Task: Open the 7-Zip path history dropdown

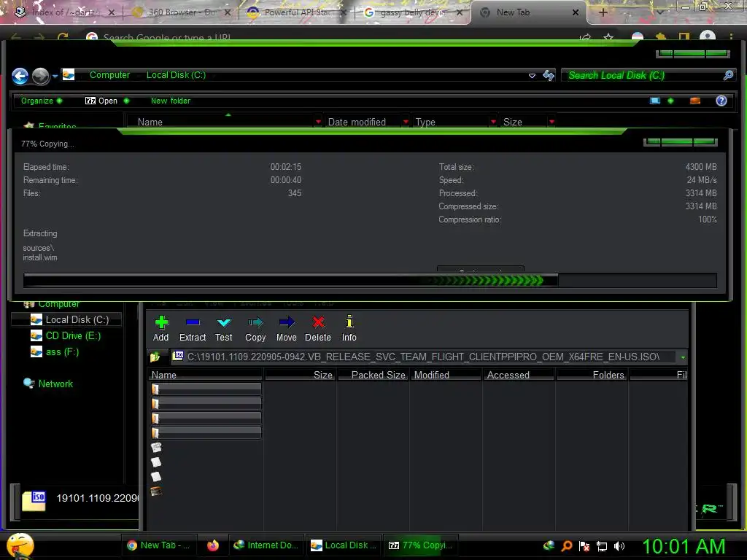Action: click(683, 357)
